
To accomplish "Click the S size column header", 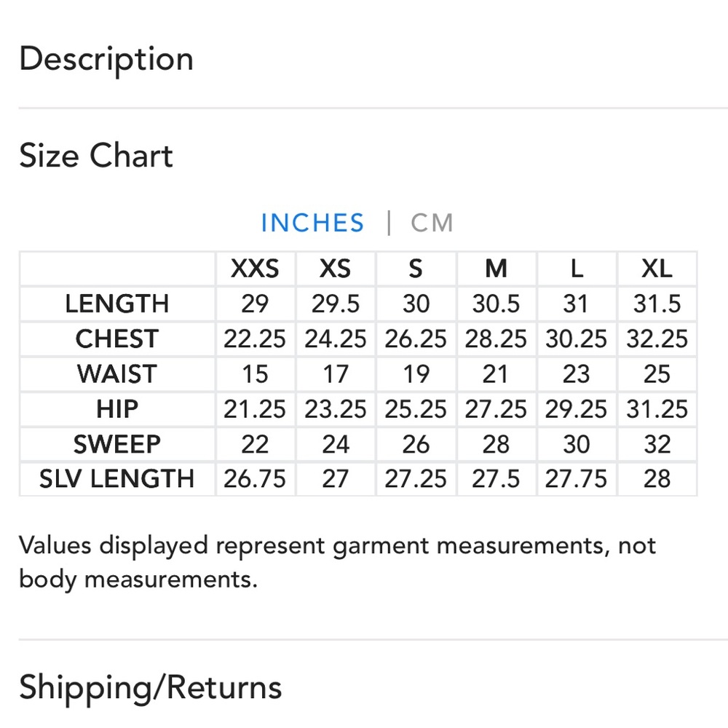I will pyautogui.click(x=416, y=269).
